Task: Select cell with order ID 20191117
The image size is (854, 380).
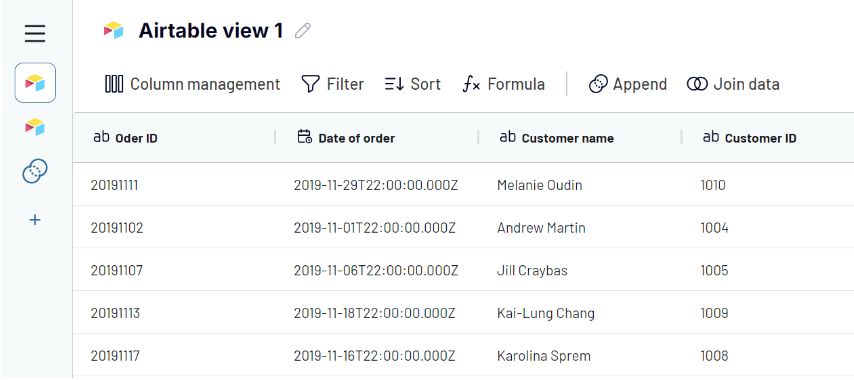Action: (x=115, y=356)
